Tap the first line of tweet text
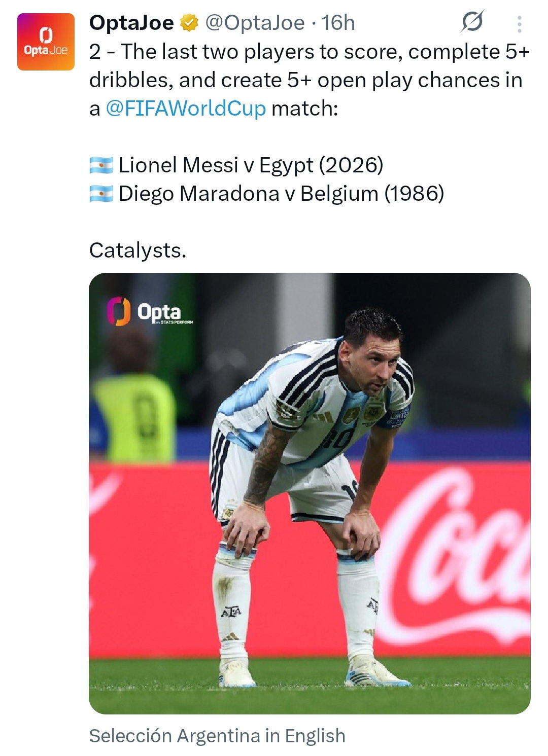This screenshot has height=756, width=548. pyautogui.click(x=310, y=52)
